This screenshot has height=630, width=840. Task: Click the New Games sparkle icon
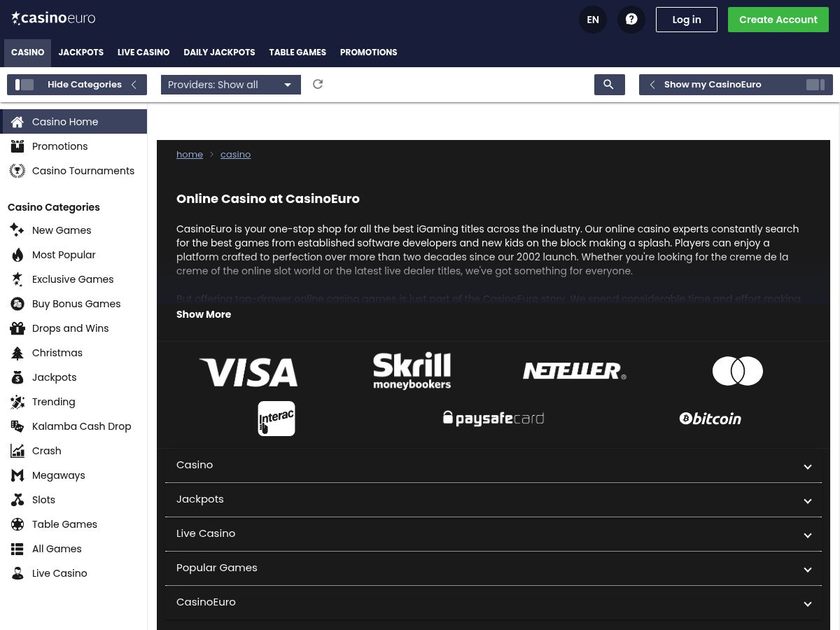(x=17, y=230)
